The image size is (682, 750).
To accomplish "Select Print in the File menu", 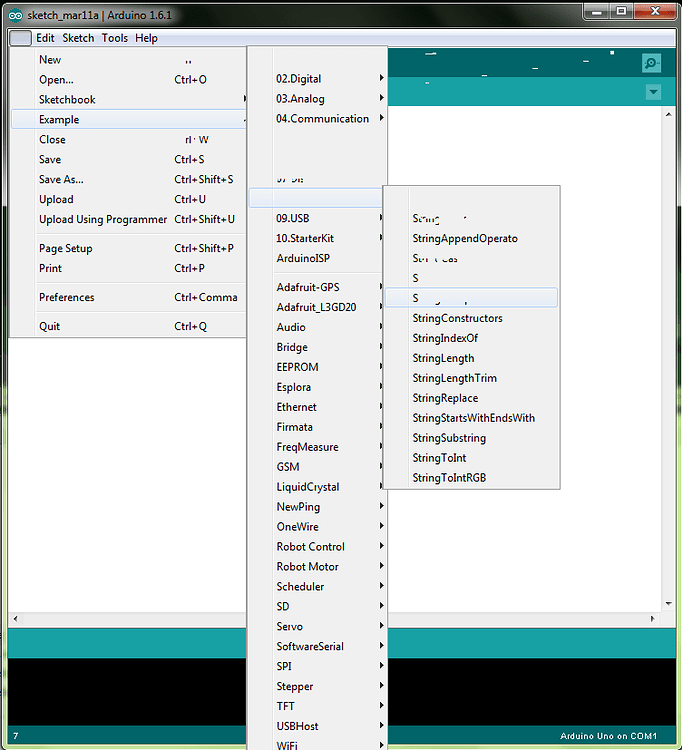I will [x=128, y=268].
